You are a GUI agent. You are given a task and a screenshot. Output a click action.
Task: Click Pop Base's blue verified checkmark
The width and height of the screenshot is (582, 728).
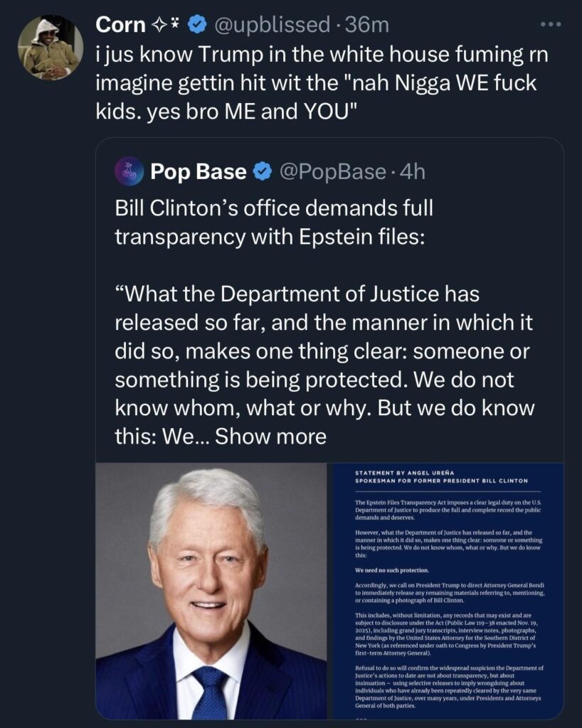click(263, 171)
